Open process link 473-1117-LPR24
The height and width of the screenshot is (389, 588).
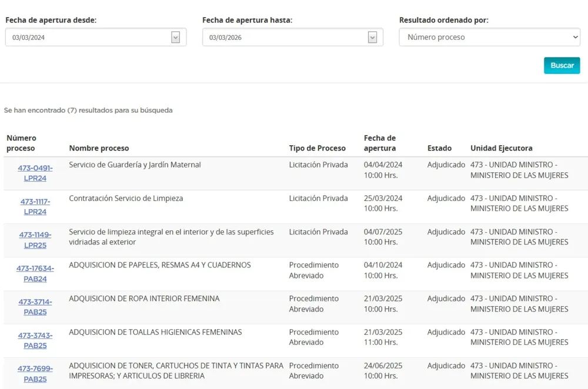tap(35, 207)
